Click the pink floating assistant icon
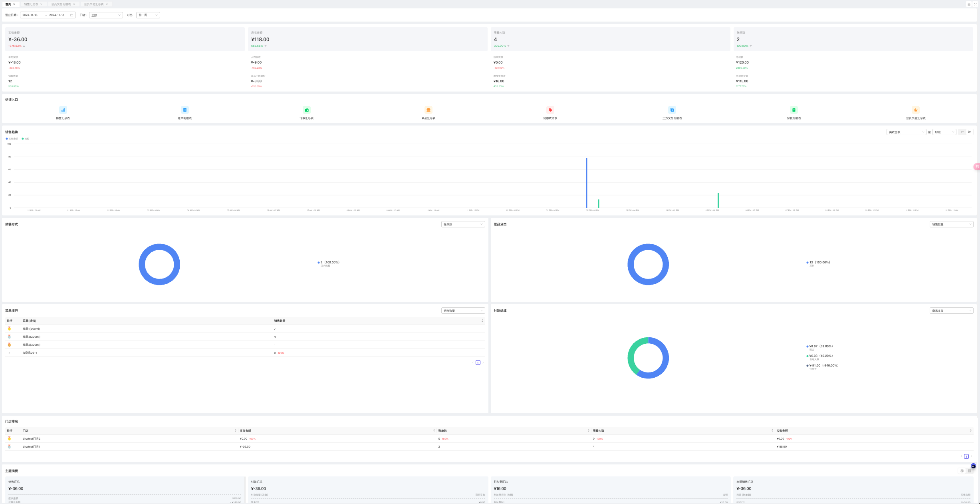The image size is (980, 504). [x=977, y=167]
